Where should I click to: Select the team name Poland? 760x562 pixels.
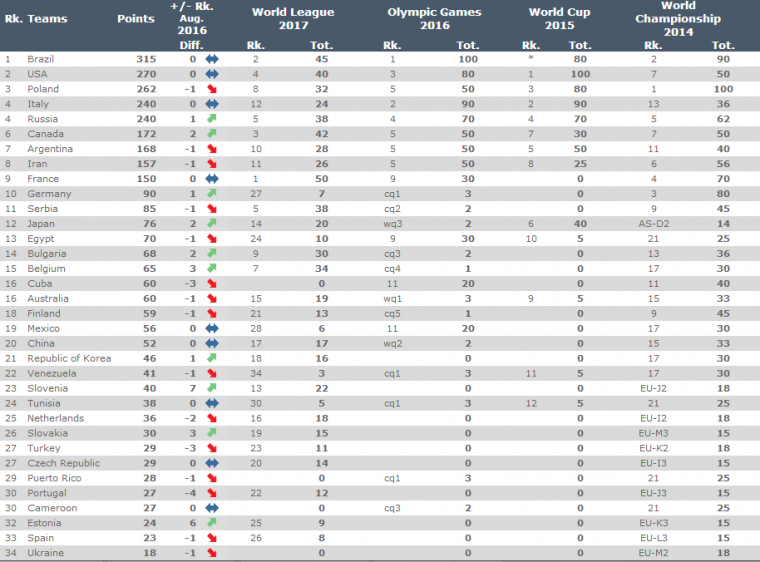point(43,89)
